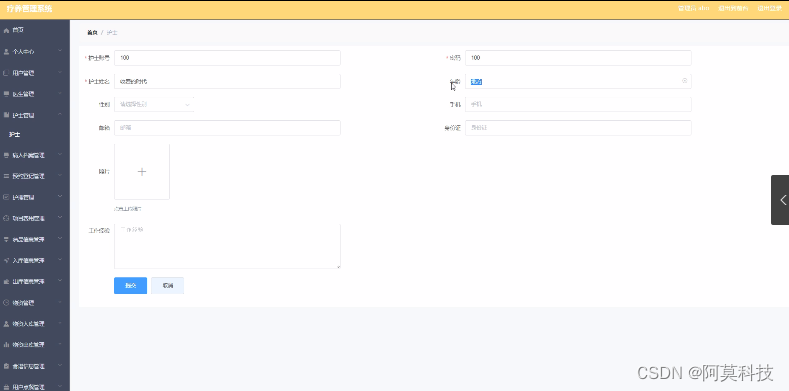Click the checkbox-style icon beside 护理管理
The height and width of the screenshot is (391, 789).
coord(6,197)
